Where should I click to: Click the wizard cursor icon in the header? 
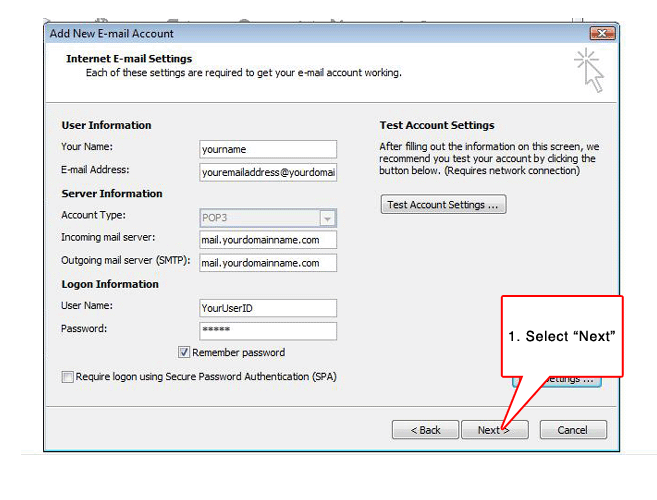click(x=588, y=71)
